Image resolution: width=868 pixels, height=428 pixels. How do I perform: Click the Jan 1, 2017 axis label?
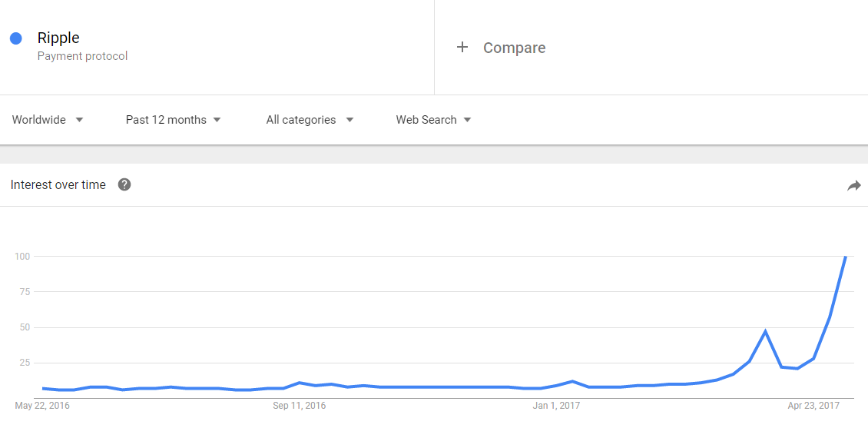556,406
